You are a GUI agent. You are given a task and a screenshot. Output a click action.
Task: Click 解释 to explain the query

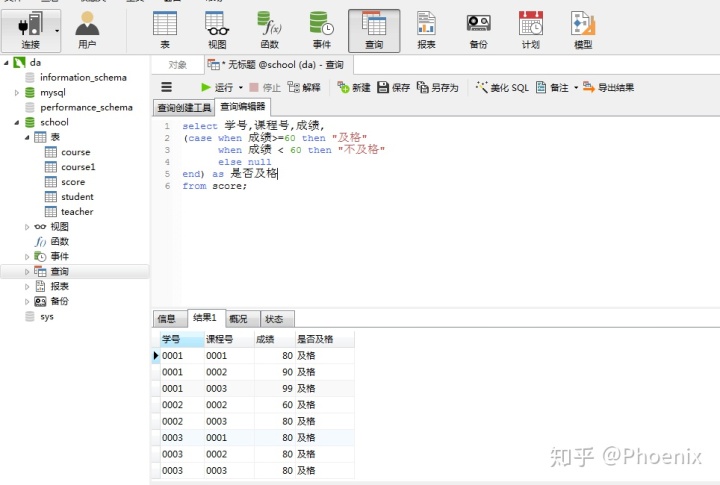(304, 87)
